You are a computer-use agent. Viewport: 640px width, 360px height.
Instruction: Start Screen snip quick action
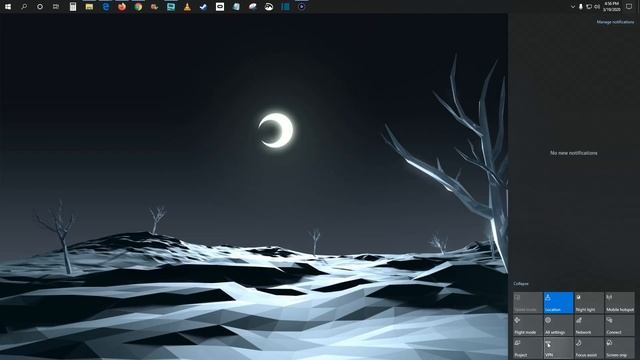(x=620, y=348)
